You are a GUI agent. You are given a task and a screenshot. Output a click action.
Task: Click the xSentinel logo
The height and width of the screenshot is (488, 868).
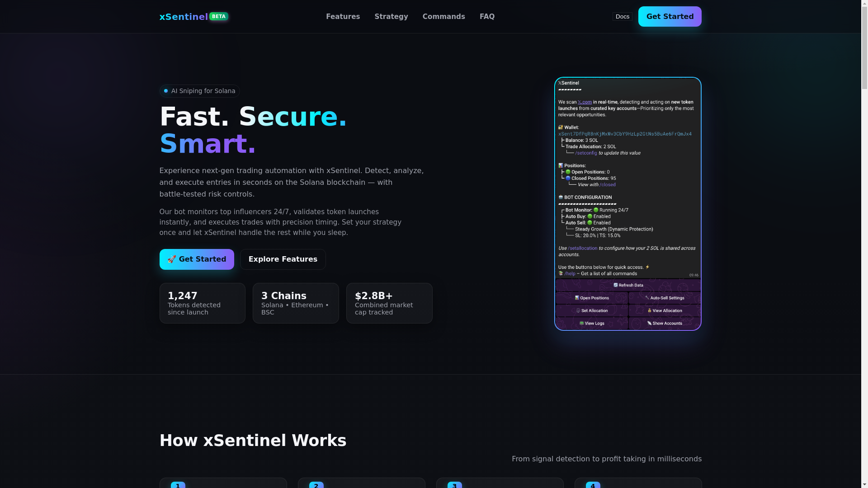[184, 17]
